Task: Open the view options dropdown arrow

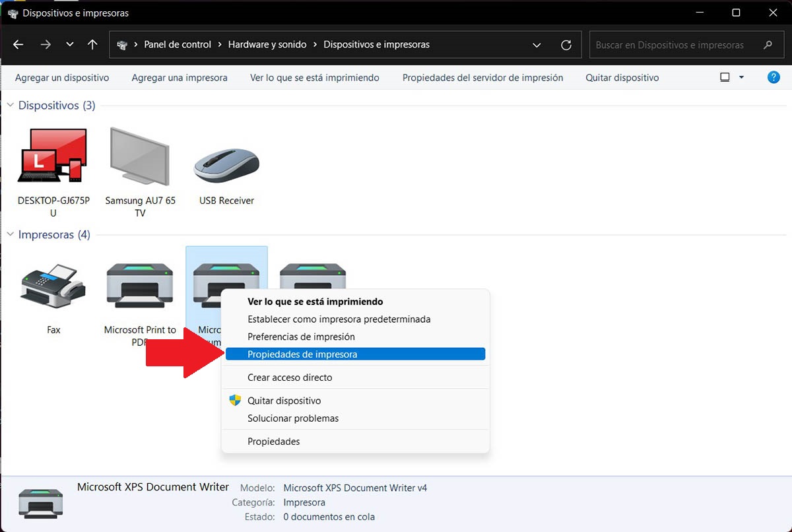Action: click(741, 77)
